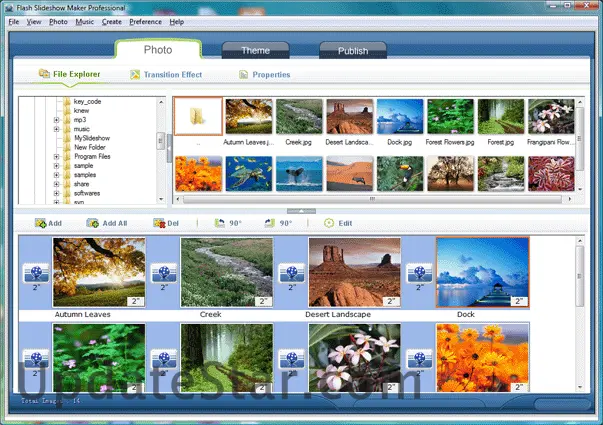Screen dimensions: 603x425
Task: Expand the mp3 folder node
Action: 57,120
